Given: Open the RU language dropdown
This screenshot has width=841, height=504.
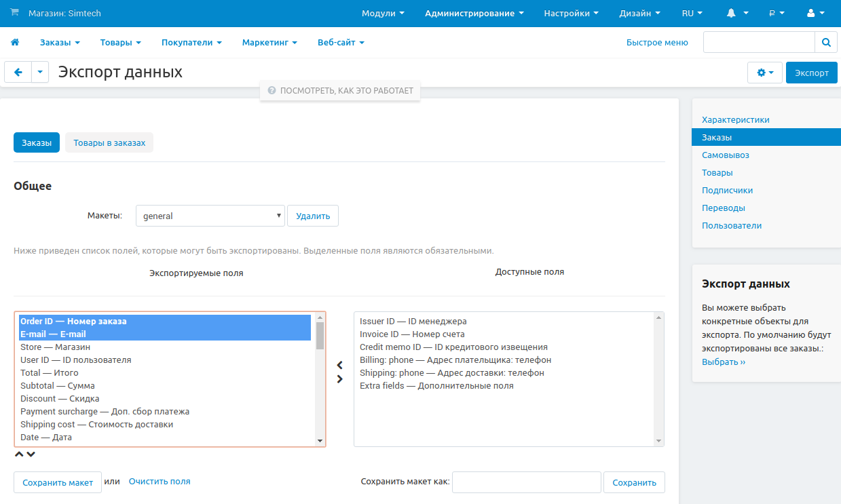Looking at the screenshot, I should [692, 13].
